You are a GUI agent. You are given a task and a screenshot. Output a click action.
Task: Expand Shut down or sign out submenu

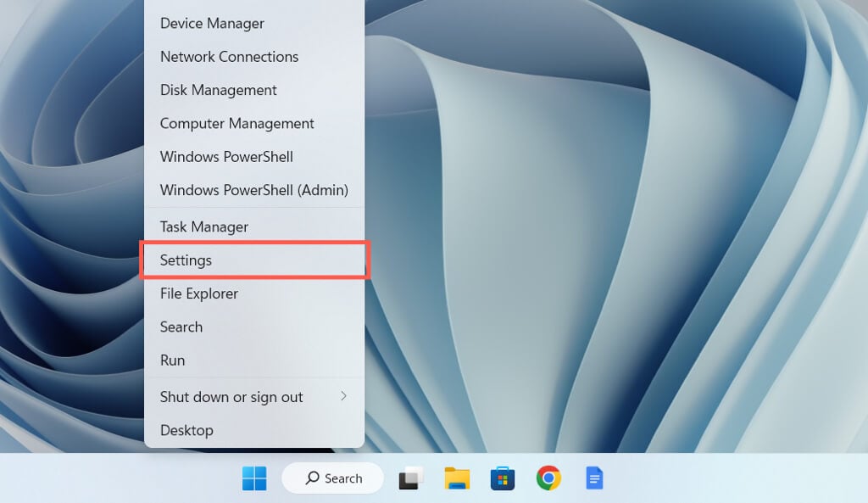254,397
